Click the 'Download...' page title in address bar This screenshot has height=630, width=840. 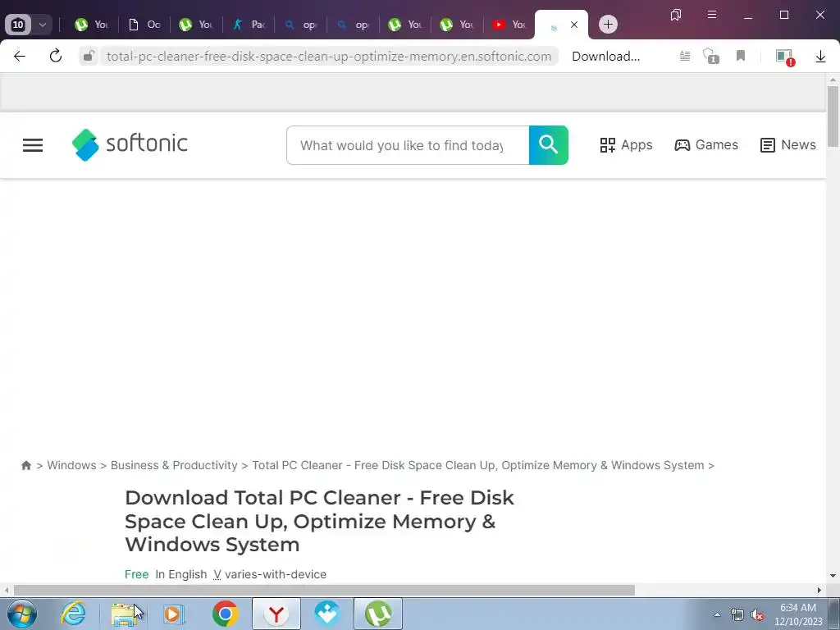pyautogui.click(x=605, y=57)
